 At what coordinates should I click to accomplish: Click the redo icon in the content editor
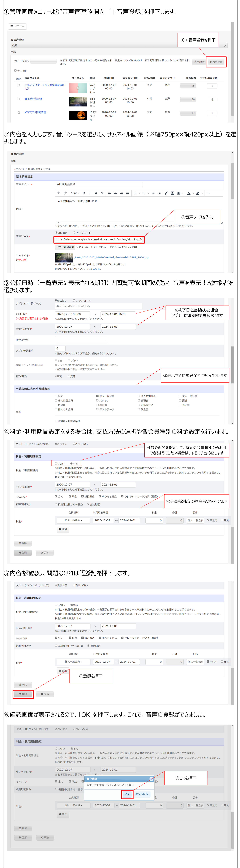click(x=65, y=193)
